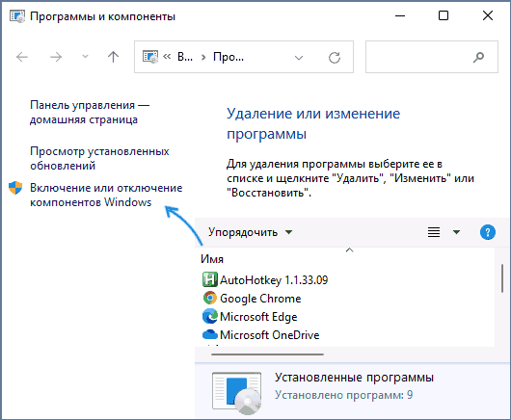Click the shield icon next to Windows components
Image resolution: width=511 pixels, height=420 pixels.
[15, 188]
